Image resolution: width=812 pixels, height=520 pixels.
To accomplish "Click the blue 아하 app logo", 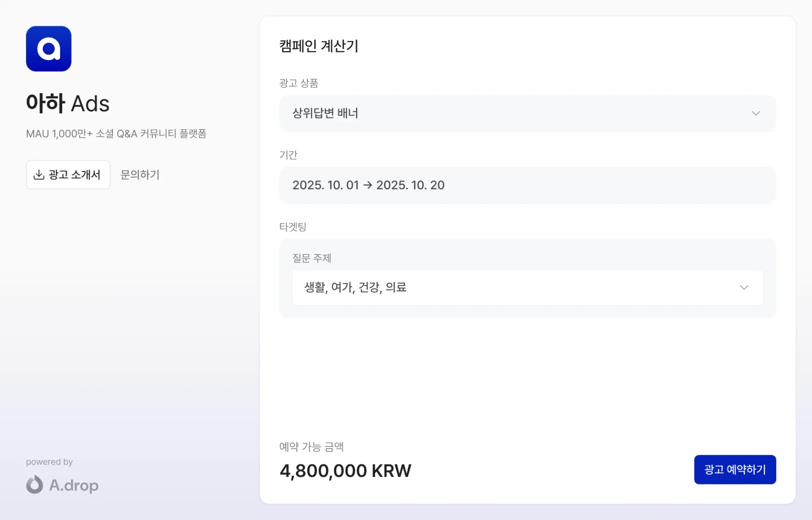I will click(x=49, y=49).
